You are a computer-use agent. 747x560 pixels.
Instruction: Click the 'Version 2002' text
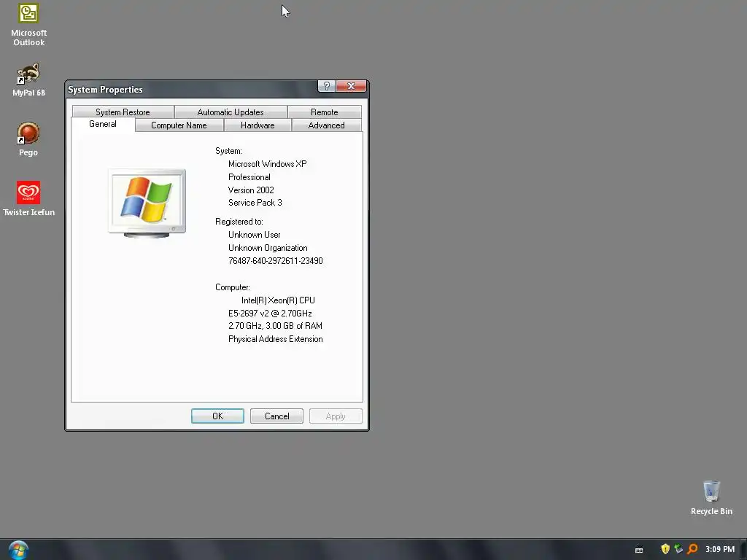(x=251, y=190)
